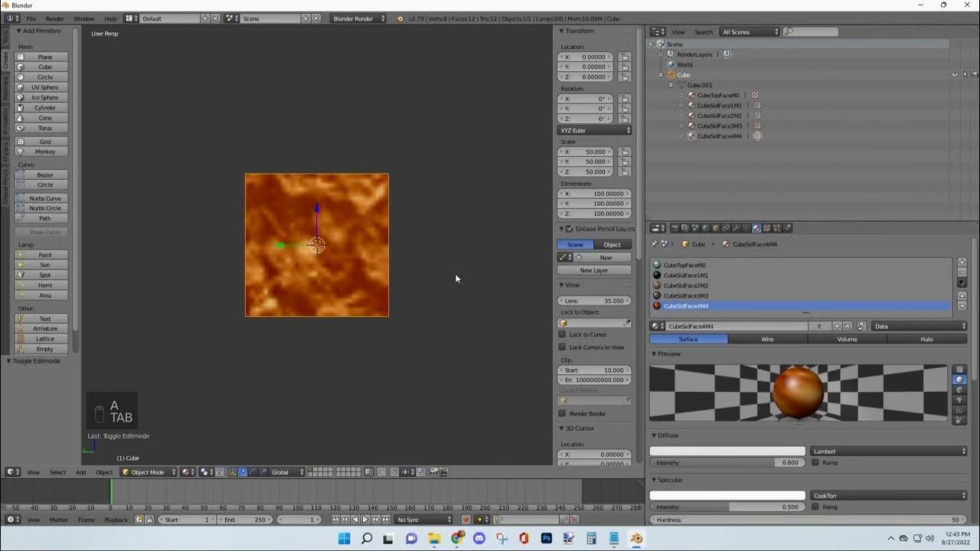Adjust the Specular Intensity slider
Viewport: 980px width, 551px height.
[x=727, y=507]
